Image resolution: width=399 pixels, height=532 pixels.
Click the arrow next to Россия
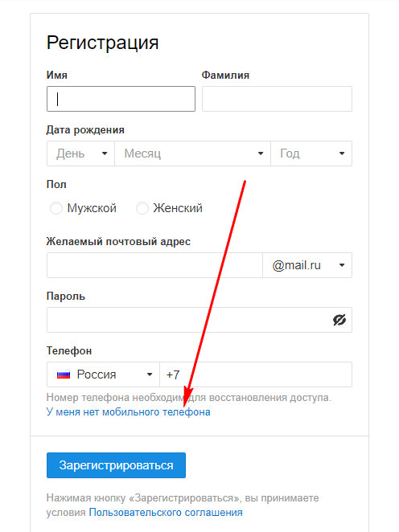150,374
